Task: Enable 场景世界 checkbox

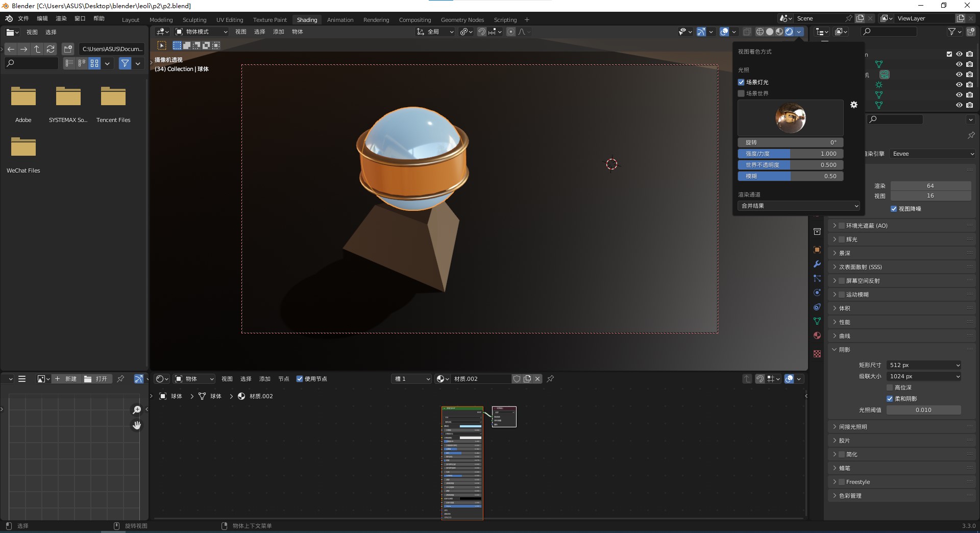Action: click(741, 93)
